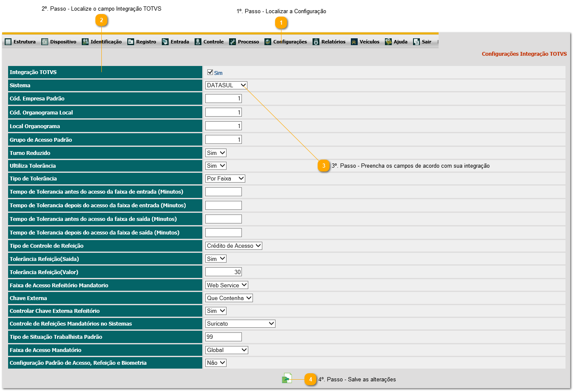Viewport: 574px width, 392px height.
Task: Expand the Suricato selection dropdown
Action: (x=240, y=324)
